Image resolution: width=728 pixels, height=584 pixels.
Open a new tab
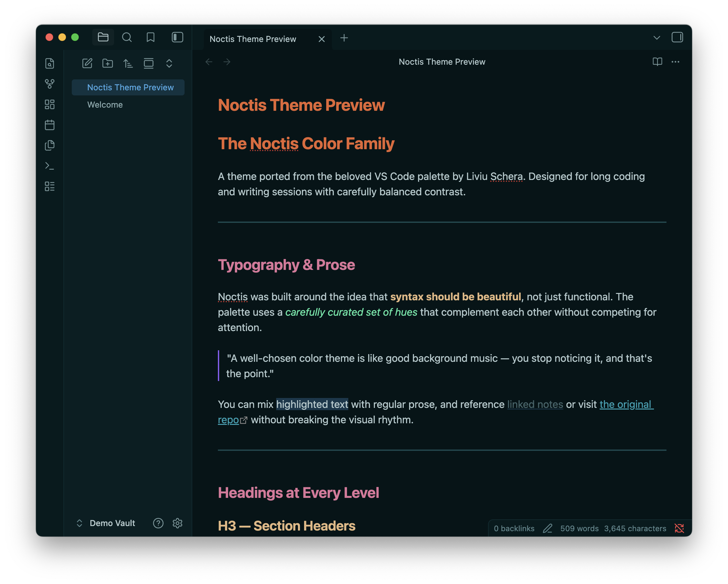click(344, 38)
